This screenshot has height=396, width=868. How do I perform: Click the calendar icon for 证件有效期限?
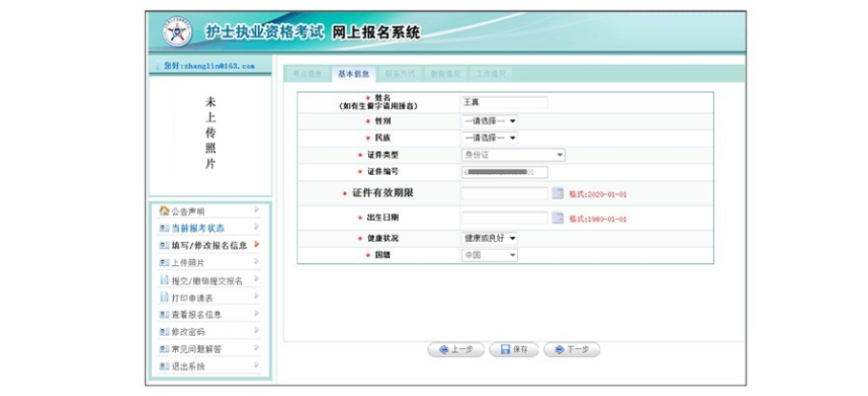coord(558,194)
